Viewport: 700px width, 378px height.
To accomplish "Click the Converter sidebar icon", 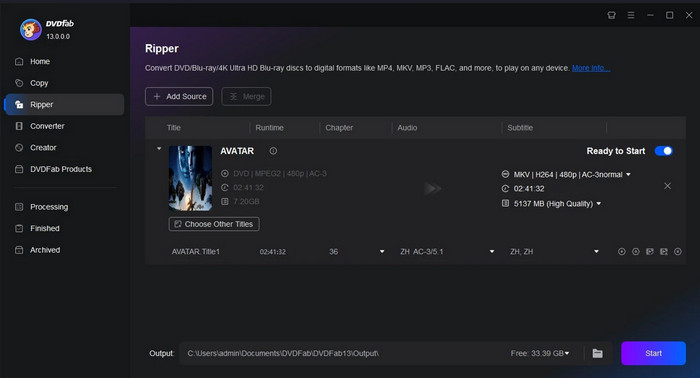I will click(x=19, y=126).
